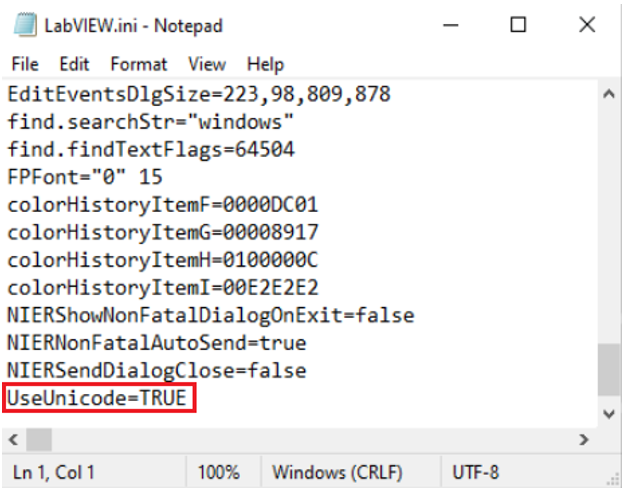Click the horizontal scrollbar left arrow
Viewport: 626px width, 493px height.
click(13, 440)
